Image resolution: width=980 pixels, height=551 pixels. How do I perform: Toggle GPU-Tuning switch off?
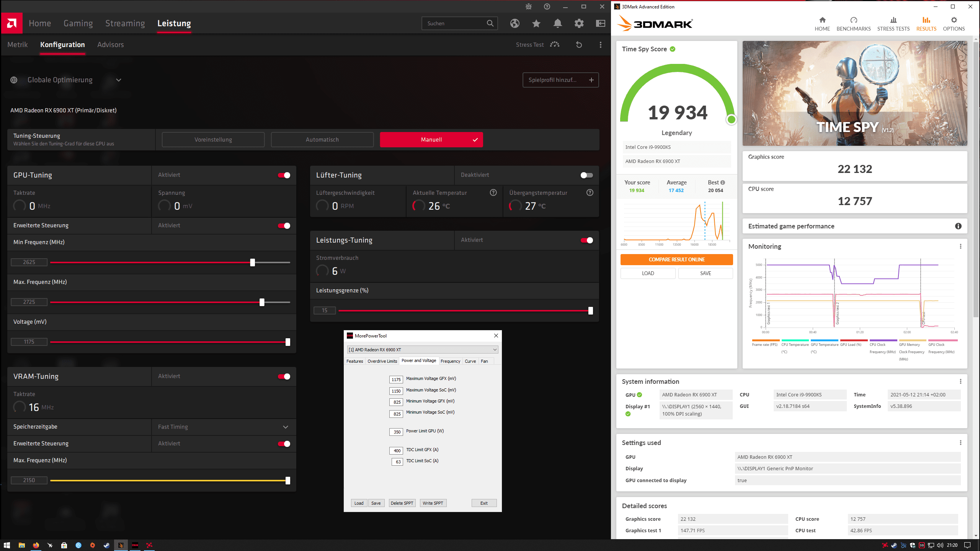[284, 175]
